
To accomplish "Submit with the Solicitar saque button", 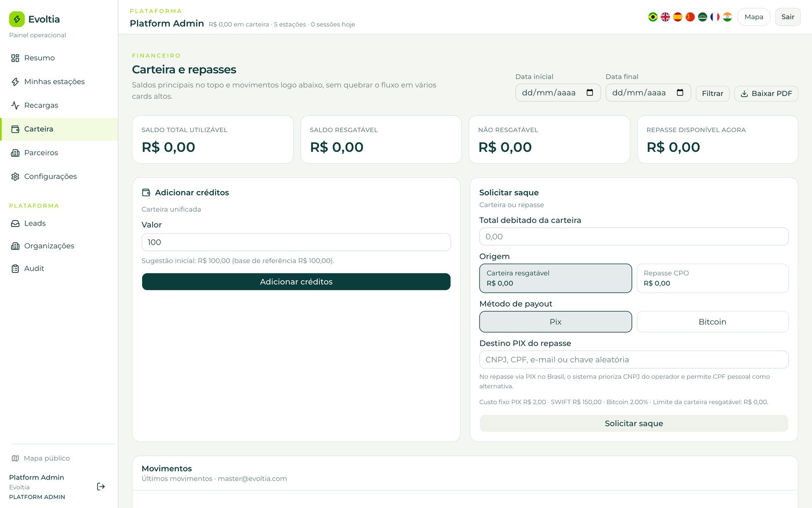I will pos(634,424).
